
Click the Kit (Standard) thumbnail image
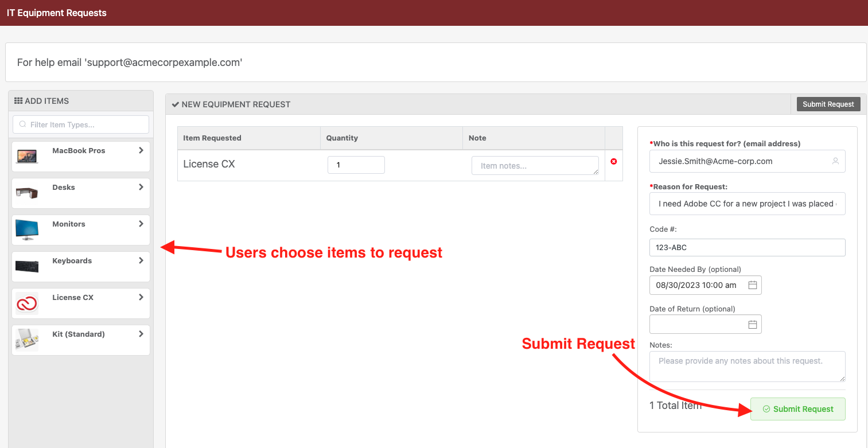27,340
